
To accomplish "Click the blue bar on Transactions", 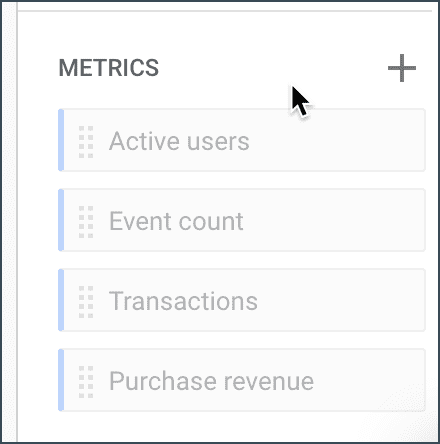I will (61, 300).
